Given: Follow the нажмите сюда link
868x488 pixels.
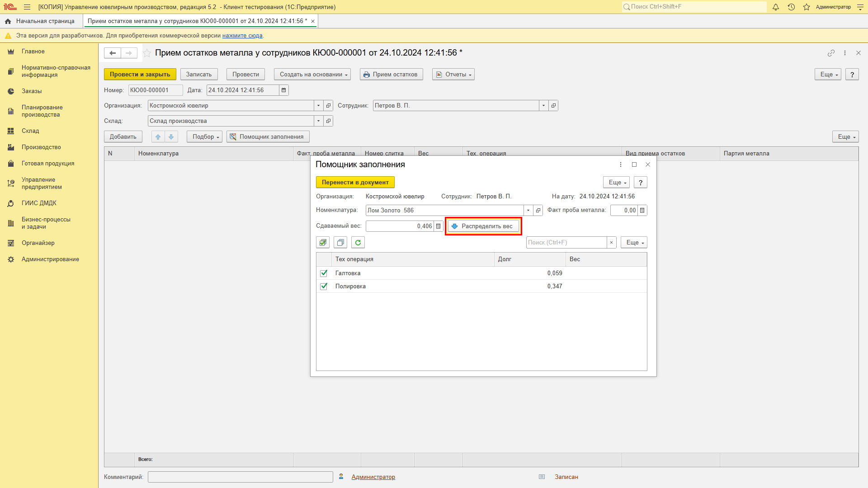Looking at the screenshot, I should tap(242, 36).
